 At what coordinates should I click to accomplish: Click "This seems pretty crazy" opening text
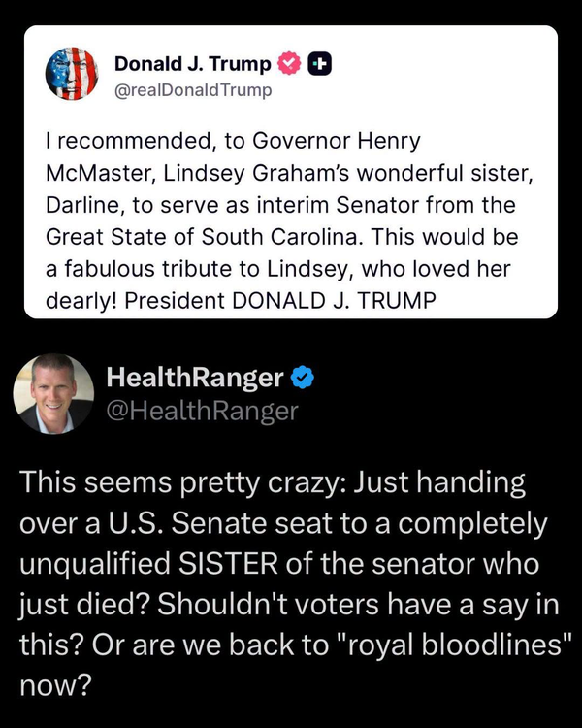[x=181, y=482]
